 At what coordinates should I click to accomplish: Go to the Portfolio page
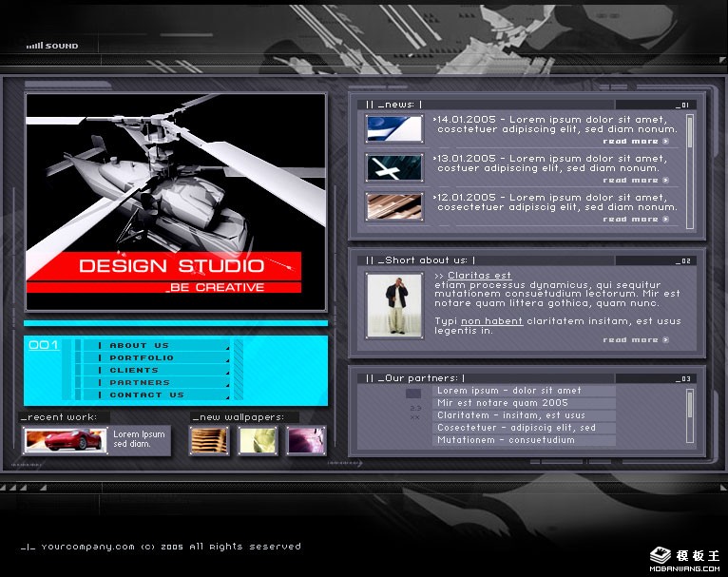click(142, 357)
